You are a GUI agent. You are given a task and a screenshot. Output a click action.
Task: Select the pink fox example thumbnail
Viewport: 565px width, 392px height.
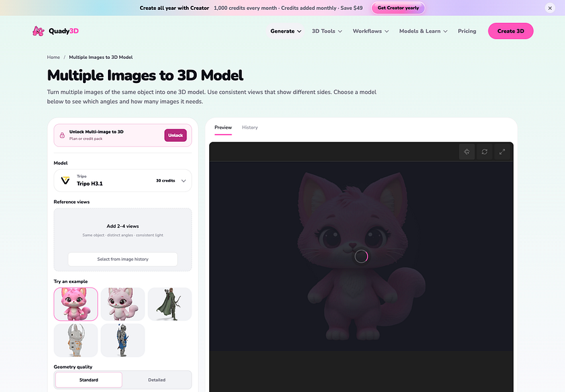pos(76,304)
